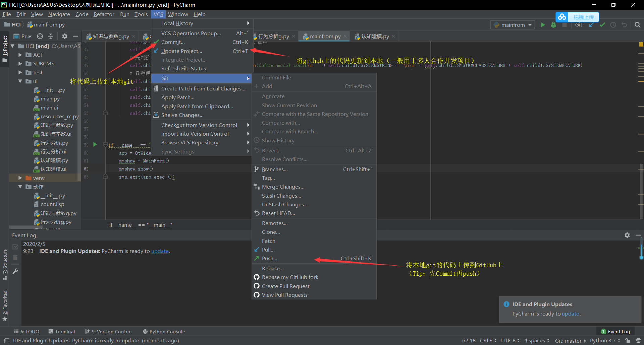
Task: Hide the Event Log panel
Action: [x=638, y=235]
